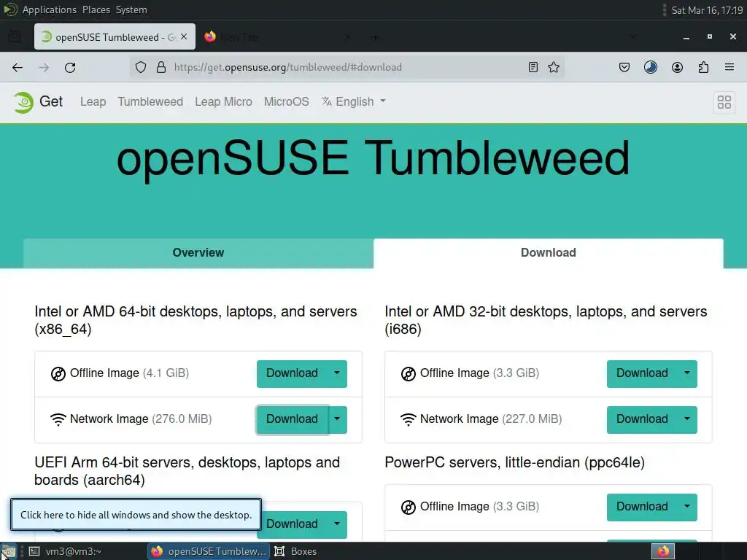Click heading Intel or AMD 32-bit desktops (i686)
The width and height of the screenshot is (747, 560).
[546, 320]
